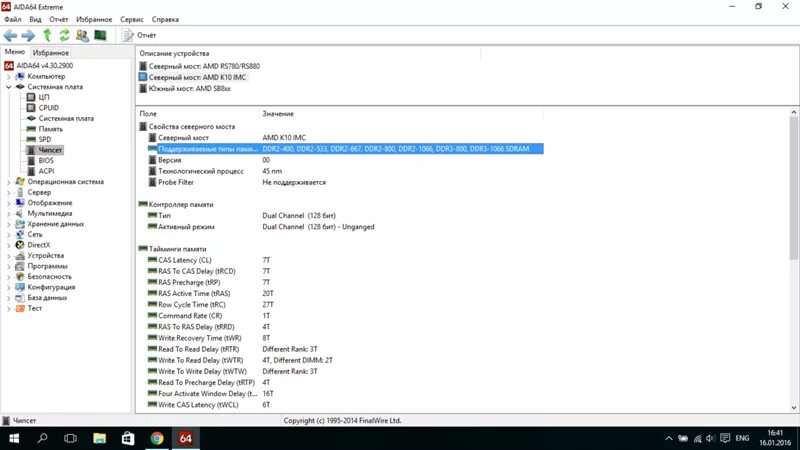
Task: Collapse the Системная плата parent node
Action: pyautogui.click(x=8, y=87)
